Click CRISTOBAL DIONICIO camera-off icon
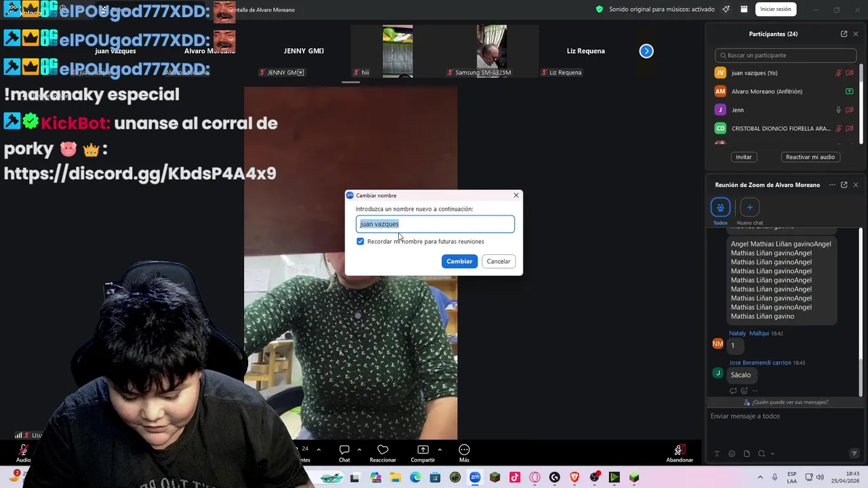The height and width of the screenshot is (488, 868). click(849, 128)
